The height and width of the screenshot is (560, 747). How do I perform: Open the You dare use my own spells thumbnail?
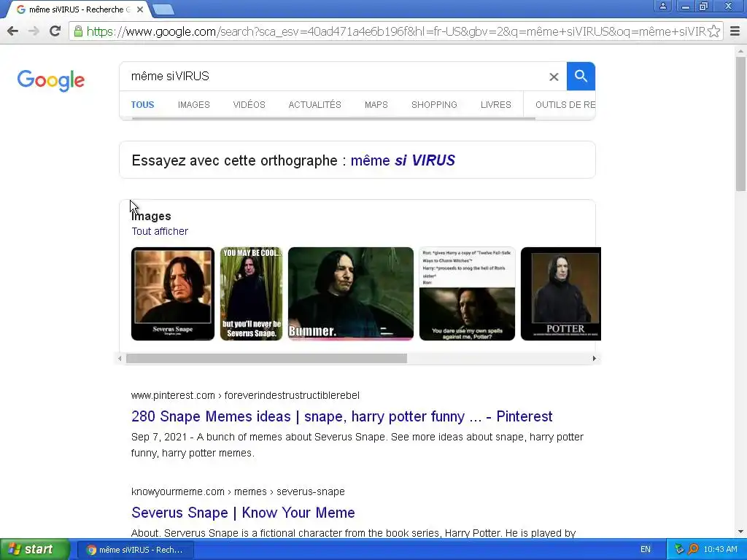coord(467,294)
